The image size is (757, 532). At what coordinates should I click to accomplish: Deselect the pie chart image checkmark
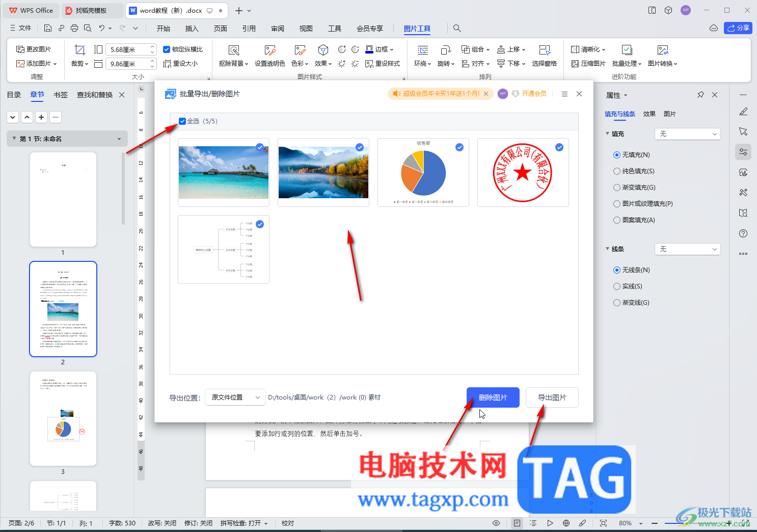pyautogui.click(x=459, y=147)
